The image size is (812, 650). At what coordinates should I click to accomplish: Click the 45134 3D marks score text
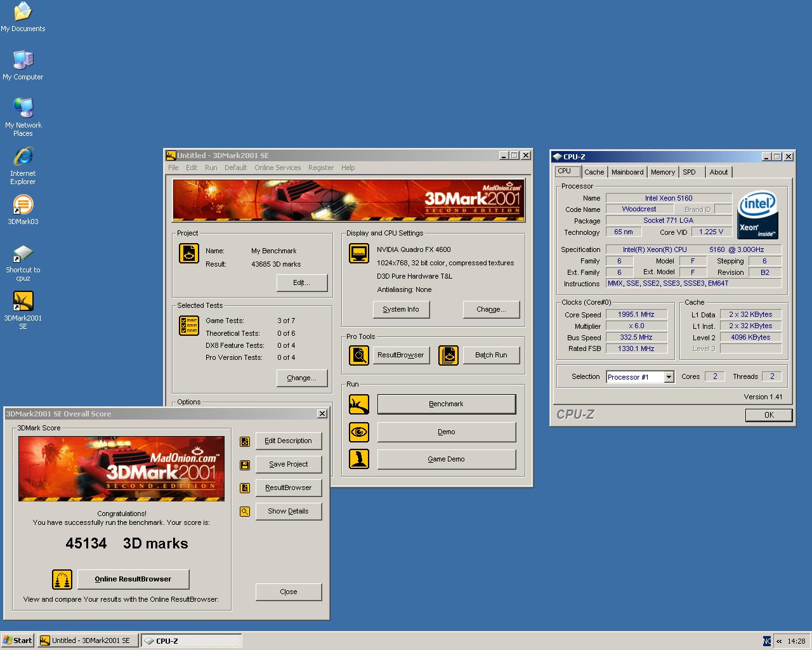[x=127, y=543]
